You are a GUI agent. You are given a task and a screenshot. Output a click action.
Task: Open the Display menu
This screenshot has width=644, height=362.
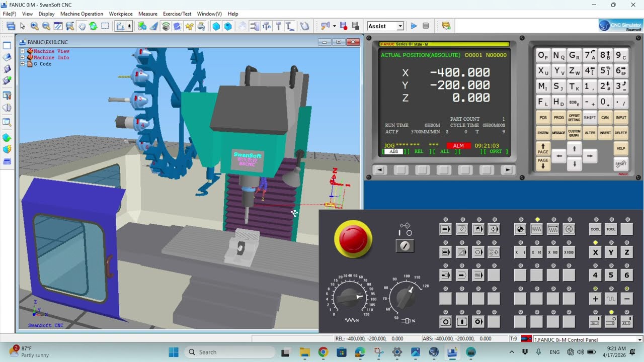tap(46, 14)
